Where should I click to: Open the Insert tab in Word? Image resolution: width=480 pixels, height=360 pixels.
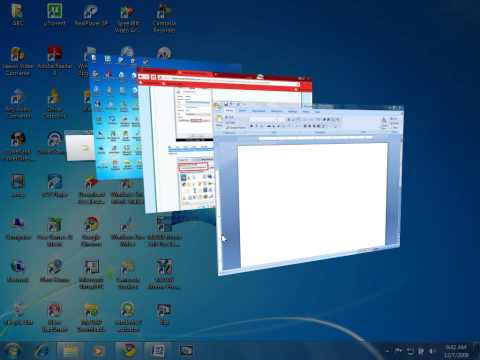click(243, 111)
